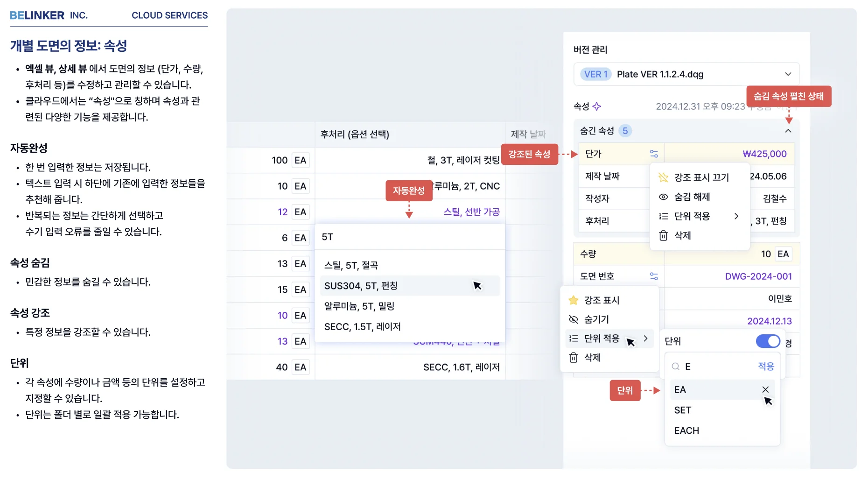The width and height of the screenshot is (868, 480).
Task: Select 숨김 해제 eye option
Action: [x=692, y=197]
